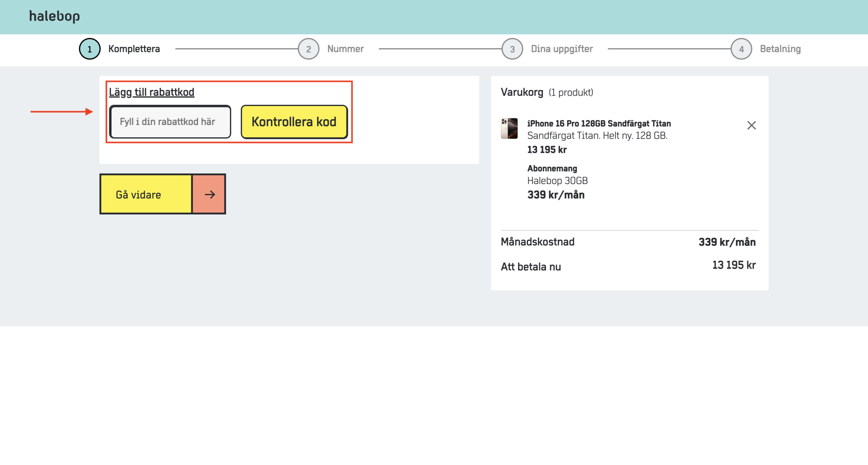Viewport: 868px width, 465px height.
Task: Click the Månadskostnad label
Action: pyautogui.click(x=538, y=242)
